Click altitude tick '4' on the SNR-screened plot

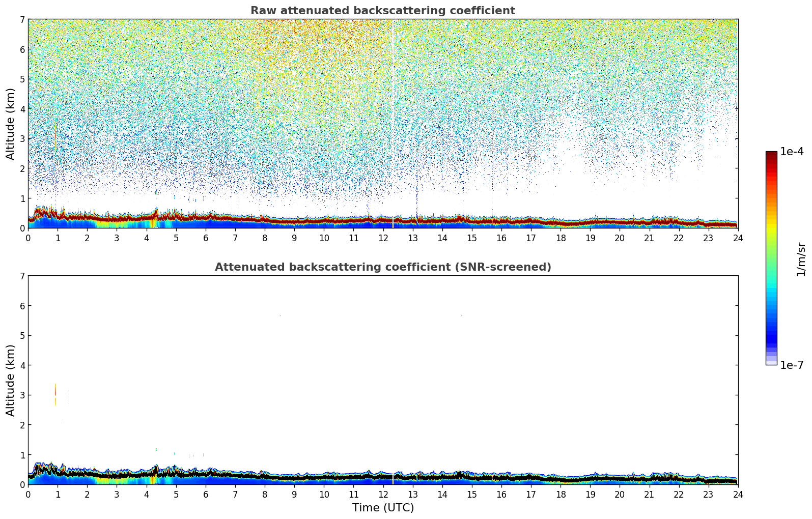click(22, 365)
